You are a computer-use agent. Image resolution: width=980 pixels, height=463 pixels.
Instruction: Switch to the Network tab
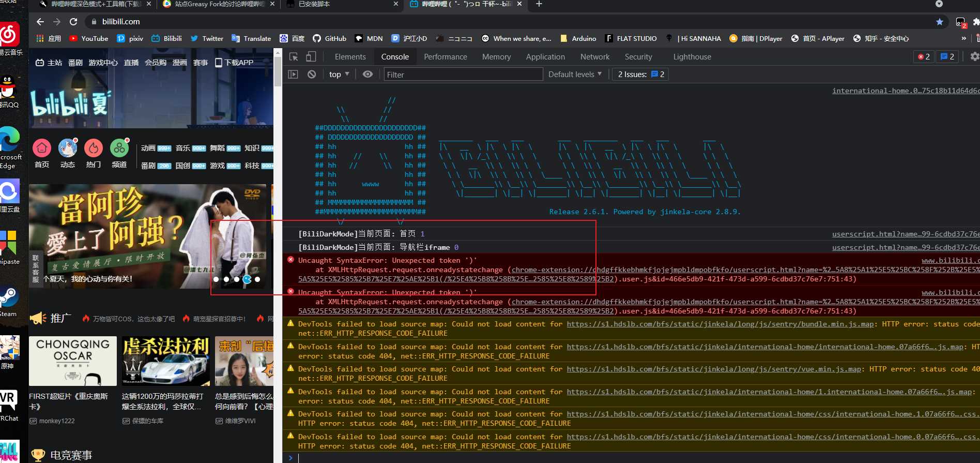point(594,57)
